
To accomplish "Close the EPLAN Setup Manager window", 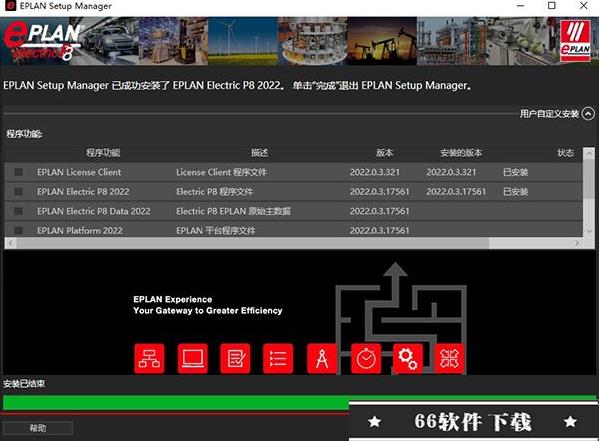I will point(584,6).
